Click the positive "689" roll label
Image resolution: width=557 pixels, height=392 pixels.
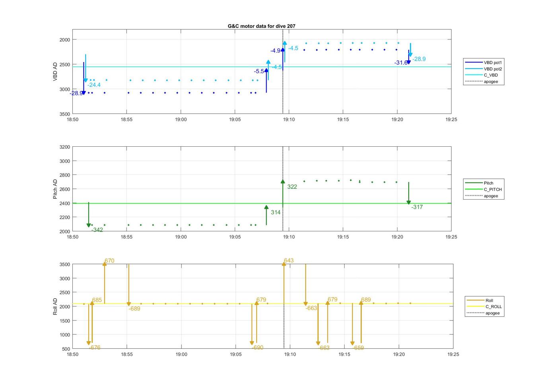(366, 300)
